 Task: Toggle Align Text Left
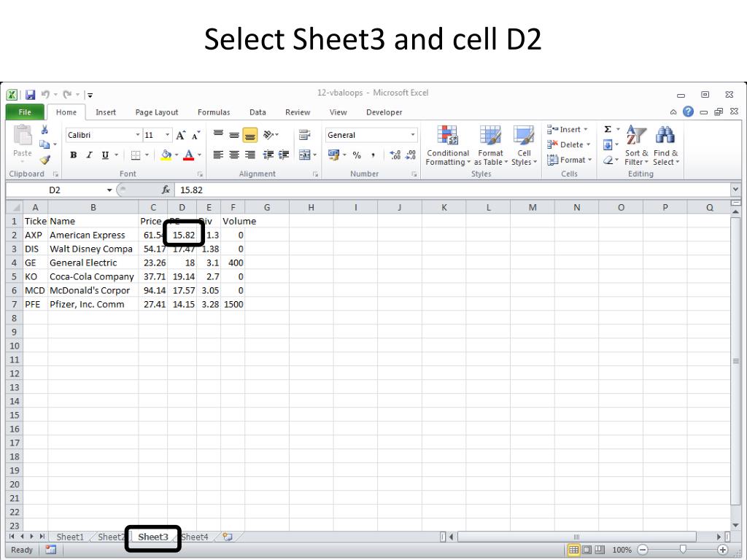(218, 155)
